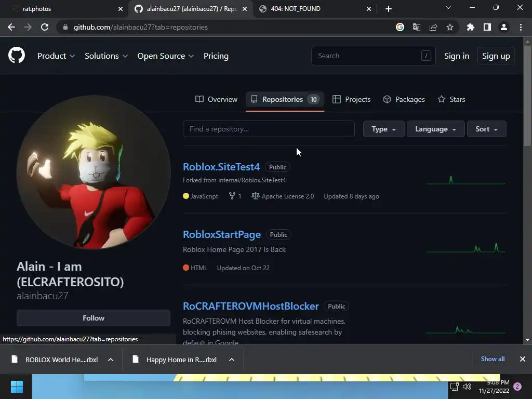532x399 pixels.
Task: Open Chrome three-dot menu
Action: pos(521,27)
